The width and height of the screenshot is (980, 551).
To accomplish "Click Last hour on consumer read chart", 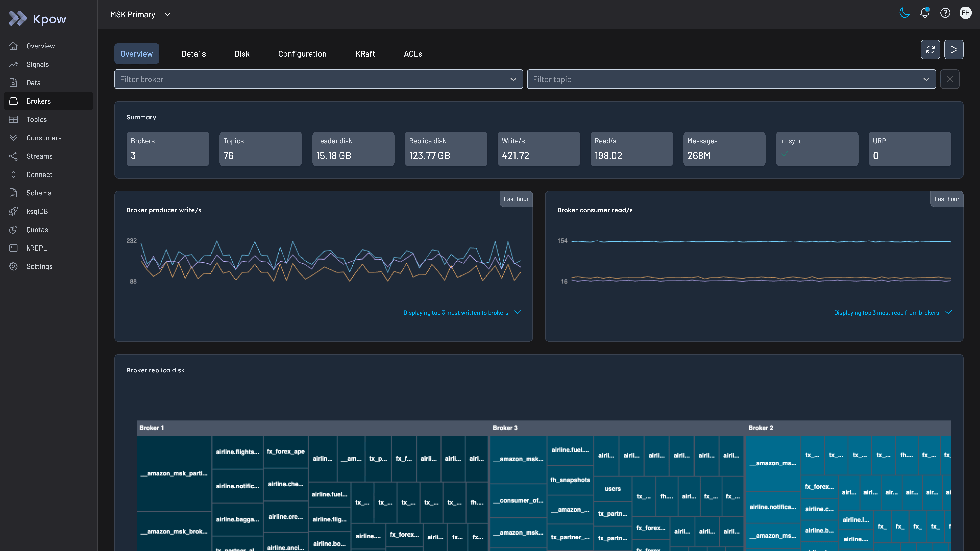I will tap(947, 199).
